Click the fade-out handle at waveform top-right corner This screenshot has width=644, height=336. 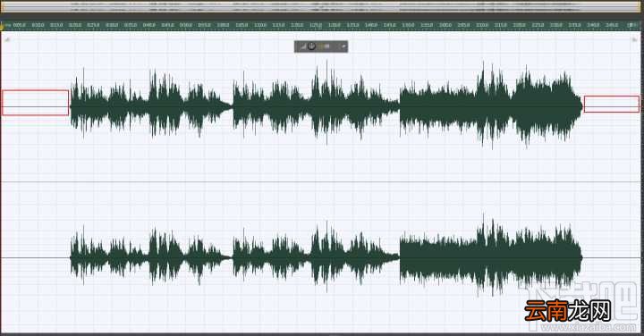[635, 39]
